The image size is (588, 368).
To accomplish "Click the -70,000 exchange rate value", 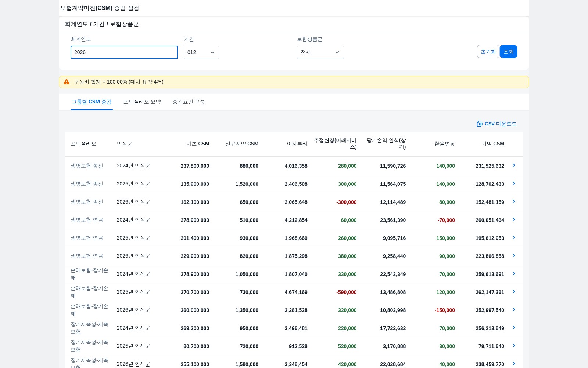I will (x=446, y=220).
